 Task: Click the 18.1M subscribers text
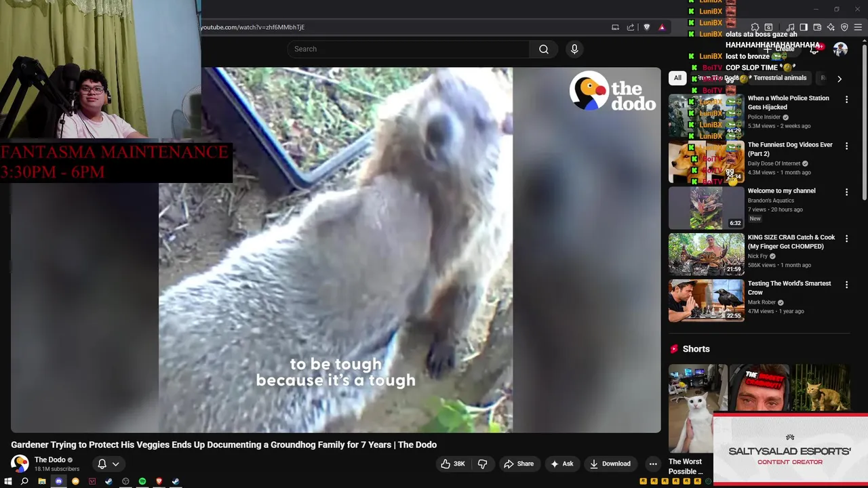(57, 469)
